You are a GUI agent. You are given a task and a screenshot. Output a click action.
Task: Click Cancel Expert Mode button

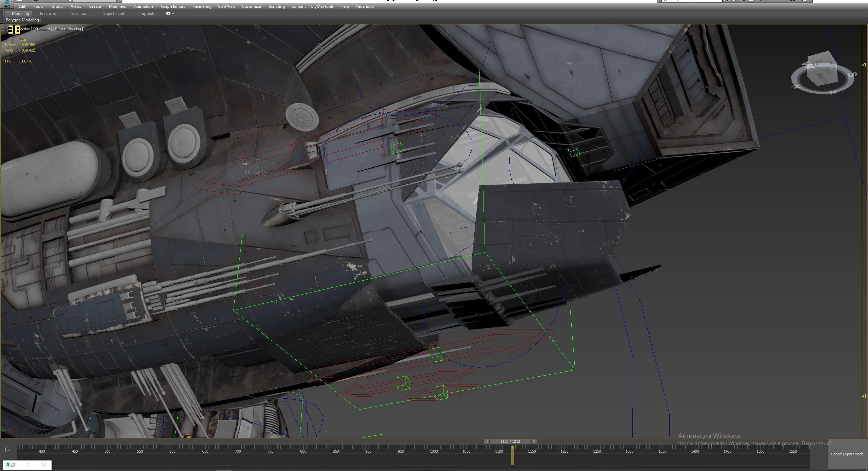(x=847, y=454)
